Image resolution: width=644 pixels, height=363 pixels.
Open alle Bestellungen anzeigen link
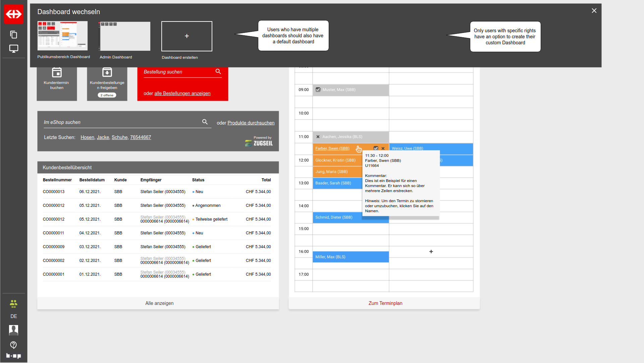[x=182, y=93]
